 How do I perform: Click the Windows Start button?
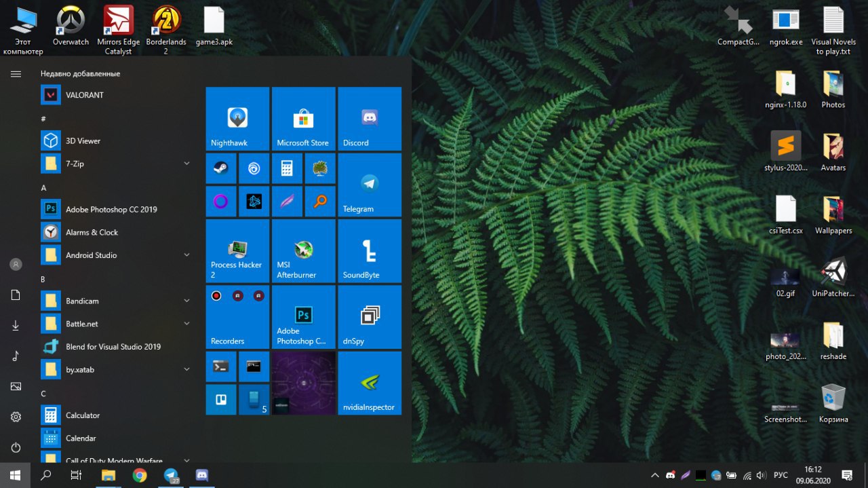[15, 475]
